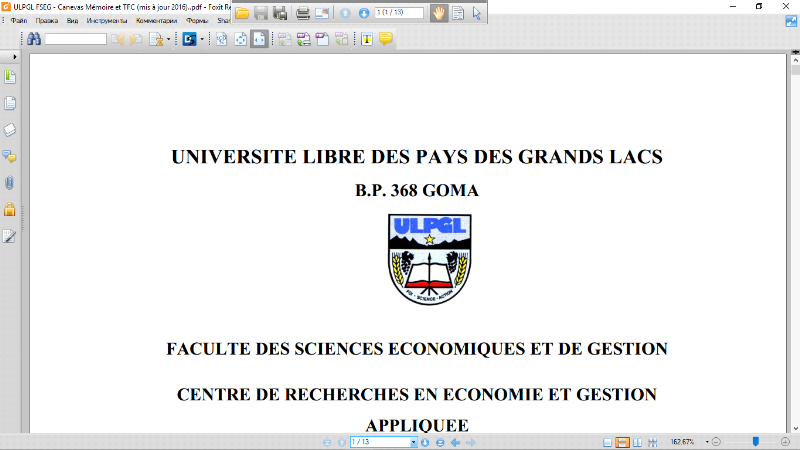800x450 pixels.
Task: Open the Comments panel in the sidebar
Action: [x=10, y=156]
